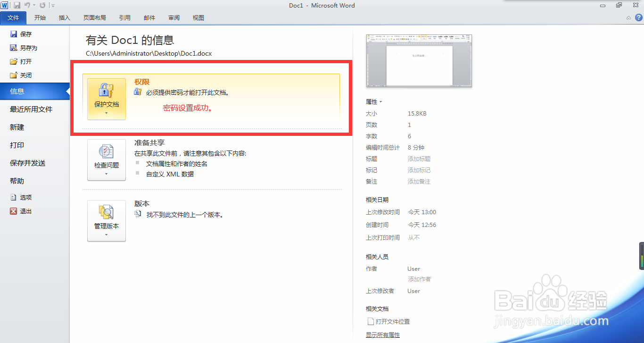Click 添加作者 to add an author

click(419, 279)
